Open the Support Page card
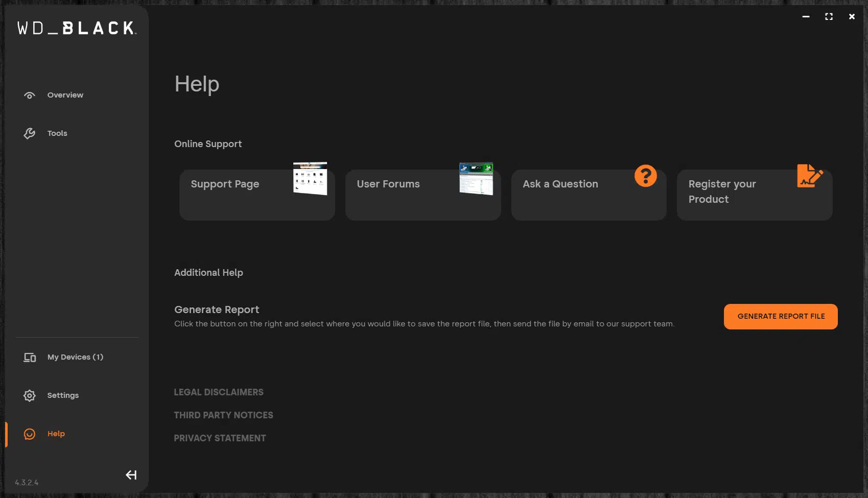 pyautogui.click(x=257, y=195)
